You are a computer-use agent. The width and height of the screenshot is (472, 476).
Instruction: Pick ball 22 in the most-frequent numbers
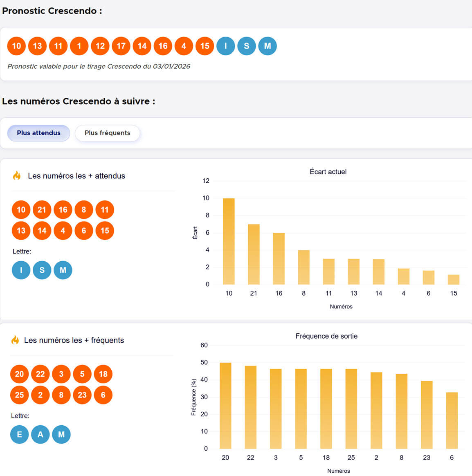pos(40,374)
